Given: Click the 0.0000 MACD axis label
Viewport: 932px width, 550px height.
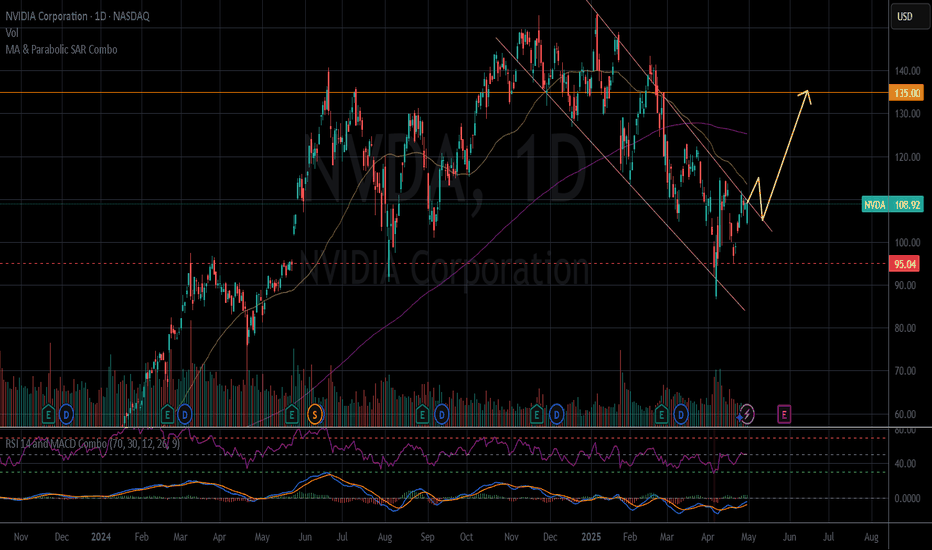Looking at the screenshot, I should coord(907,498).
